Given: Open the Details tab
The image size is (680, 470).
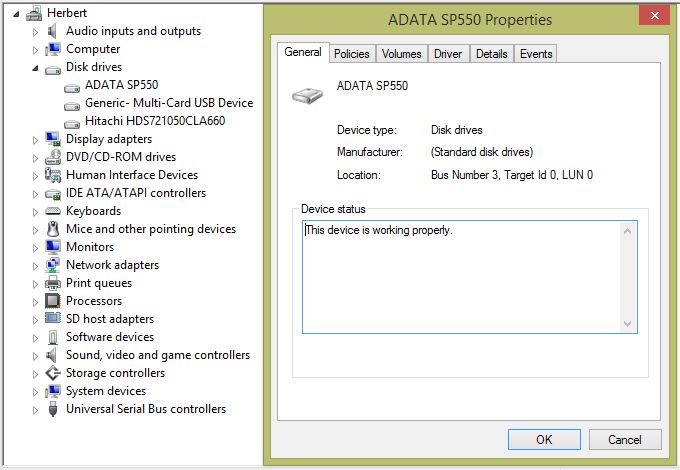Looking at the screenshot, I should tap(492, 54).
